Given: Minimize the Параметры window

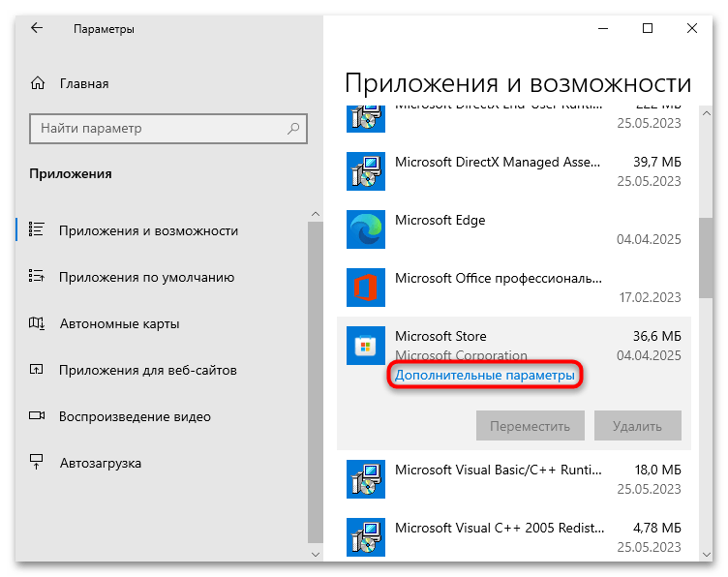Looking at the screenshot, I should 603,28.
